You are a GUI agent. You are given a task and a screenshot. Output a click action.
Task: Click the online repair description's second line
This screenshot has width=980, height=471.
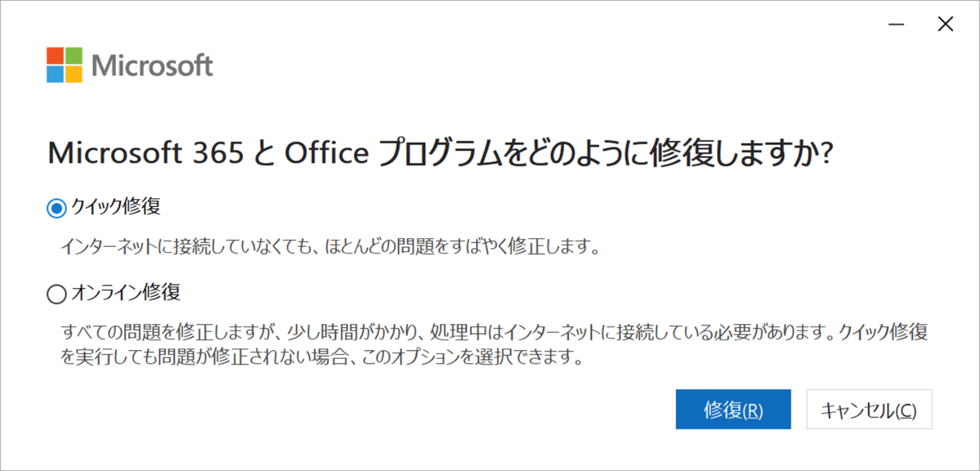tap(322, 358)
